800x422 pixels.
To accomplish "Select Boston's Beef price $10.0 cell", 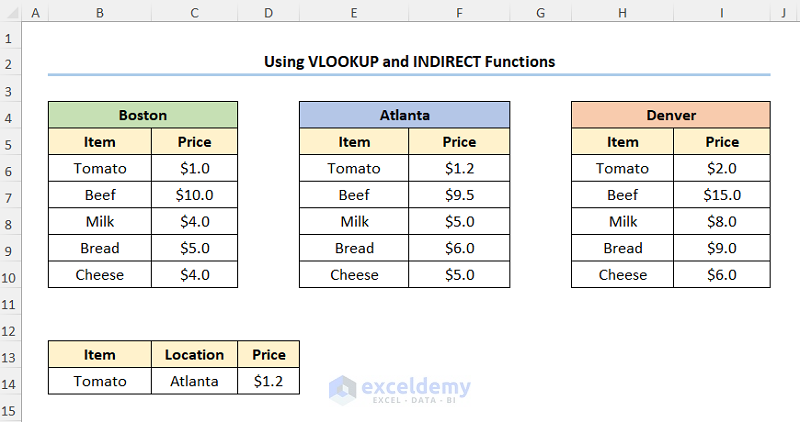I will point(194,195).
